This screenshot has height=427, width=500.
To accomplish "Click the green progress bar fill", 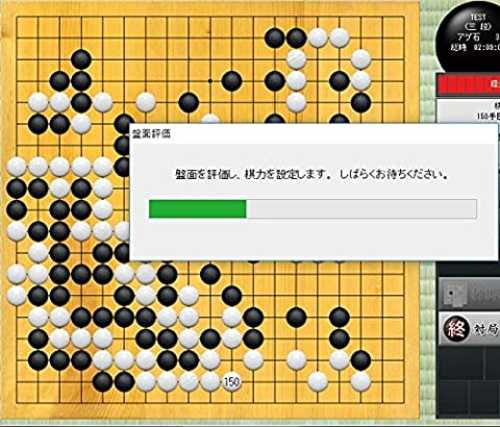I will click(198, 209).
